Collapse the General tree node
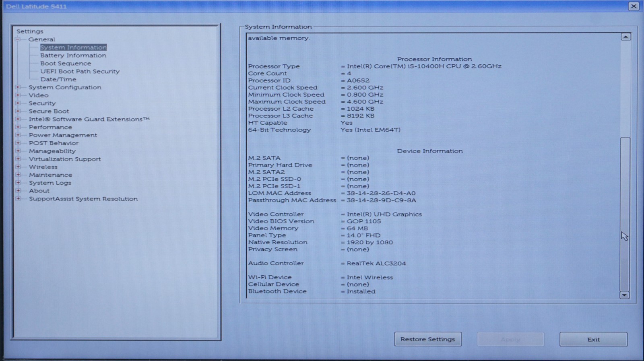Viewport: 644px width, 361px height. click(18, 39)
